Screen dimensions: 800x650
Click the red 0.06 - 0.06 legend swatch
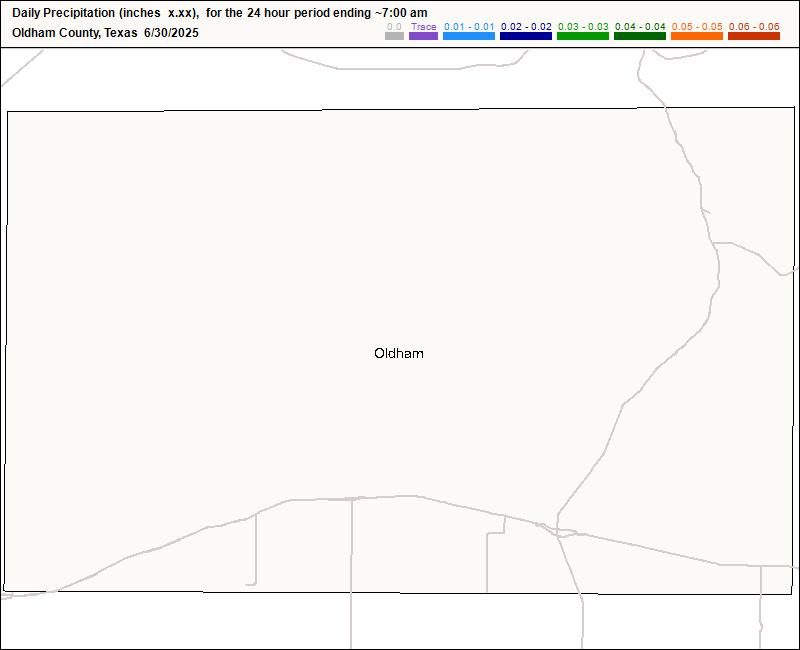click(x=754, y=36)
